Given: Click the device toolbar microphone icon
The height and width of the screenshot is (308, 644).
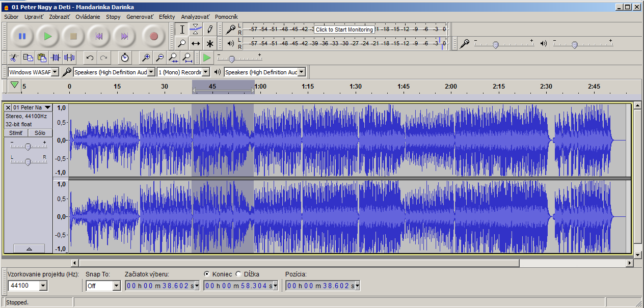Looking at the screenshot, I should pyautogui.click(x=67, y=72).
